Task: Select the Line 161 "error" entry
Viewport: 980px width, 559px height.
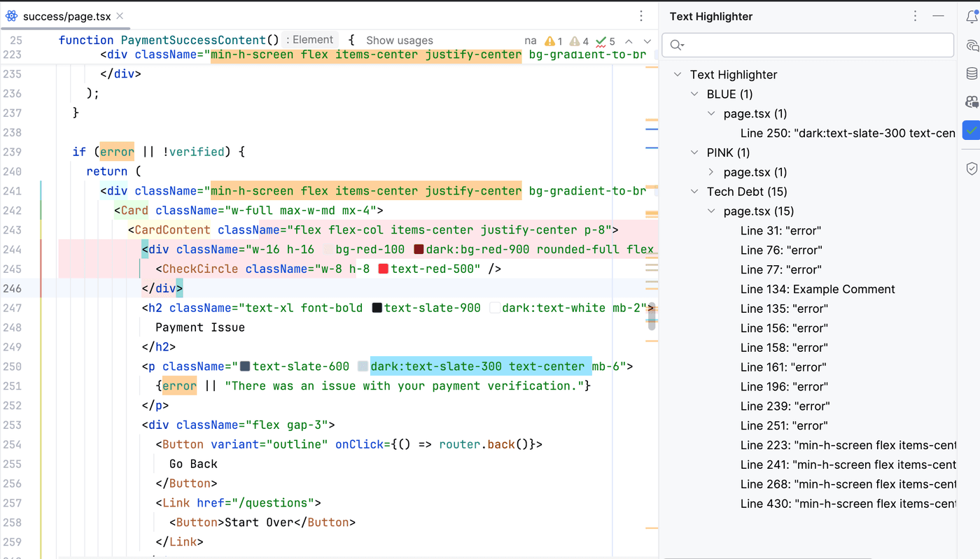Action: click(783, 368)
